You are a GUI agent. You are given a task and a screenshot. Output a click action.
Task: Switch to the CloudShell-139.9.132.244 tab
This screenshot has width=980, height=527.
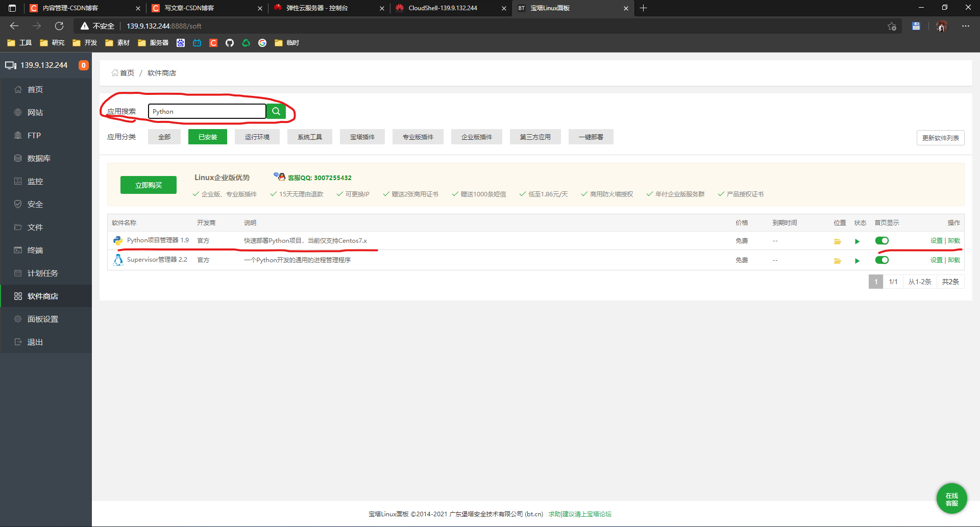click(x=451, y=8)
